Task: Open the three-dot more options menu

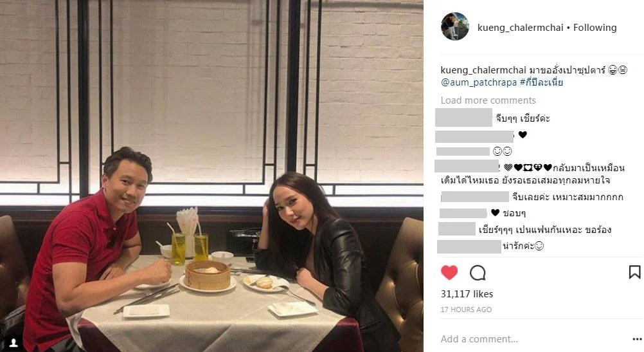Action: point(637,339)
